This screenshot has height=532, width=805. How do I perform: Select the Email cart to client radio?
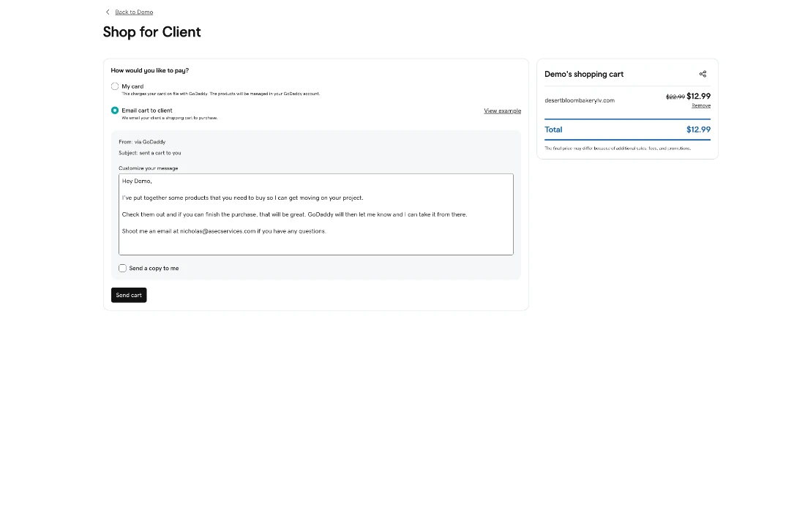coord(115,110)
